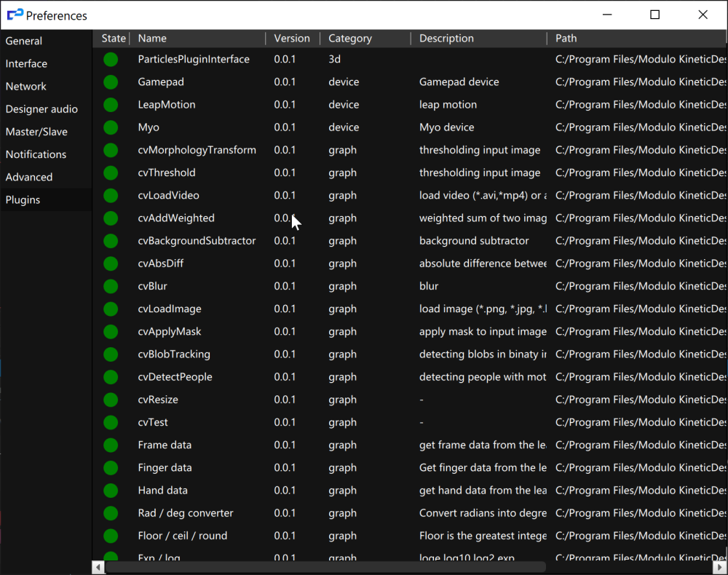The width and height of the screenshot is (728, 575).
Task: Toggle the cvLoadVideo plugin state
Action: pyautogui.click(x=111, y=196)
